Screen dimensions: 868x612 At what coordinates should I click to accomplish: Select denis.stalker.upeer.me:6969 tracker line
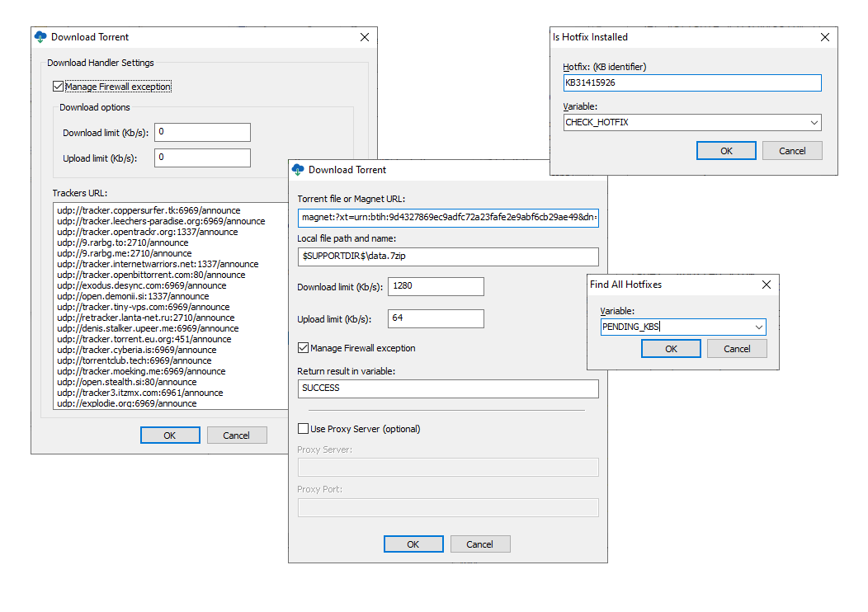pos(148,328)
